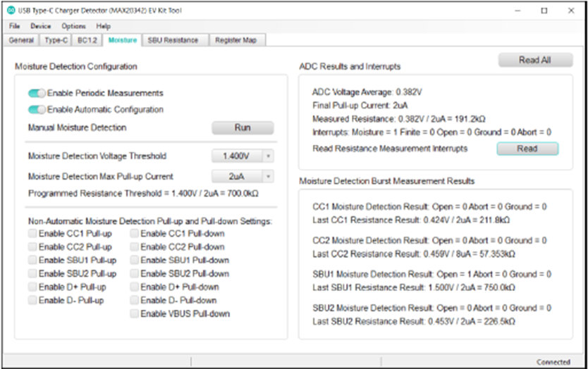Click the Final Pull-up Current line
The image size is (588, 369).
360,105
